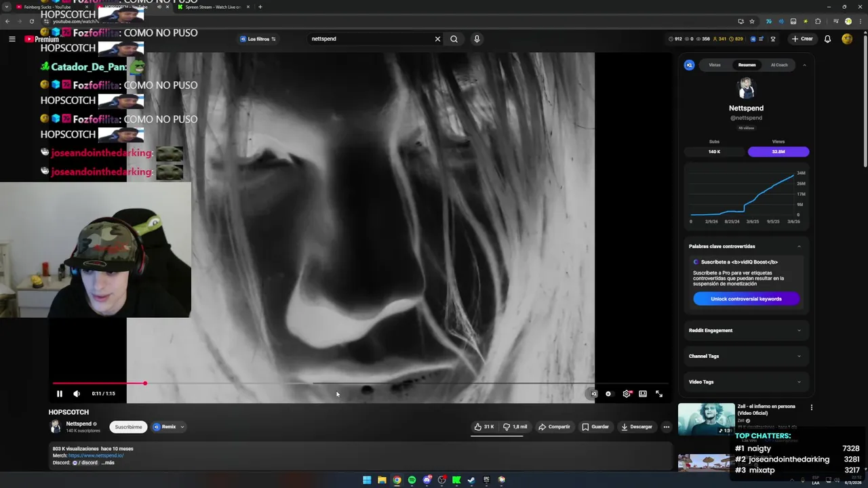Switch to the Resumen tab in vidIQ panel
The height and width of the screenshot is (488, 868).
747,65
